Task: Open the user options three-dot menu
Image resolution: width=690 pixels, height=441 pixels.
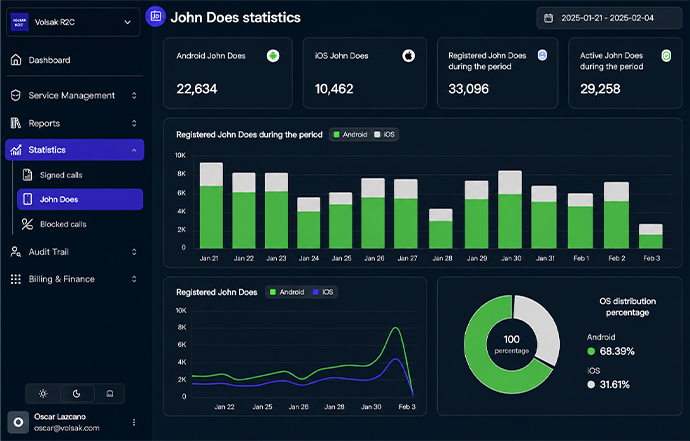Action: click(134, 423)
